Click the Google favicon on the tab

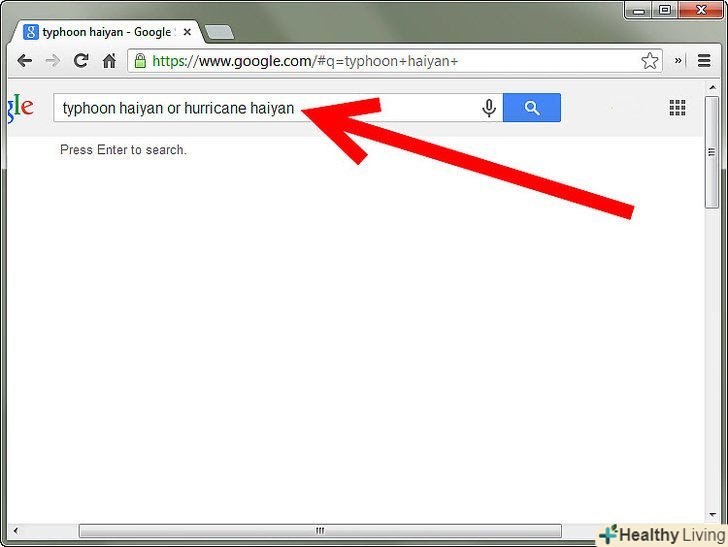point(31,32)
